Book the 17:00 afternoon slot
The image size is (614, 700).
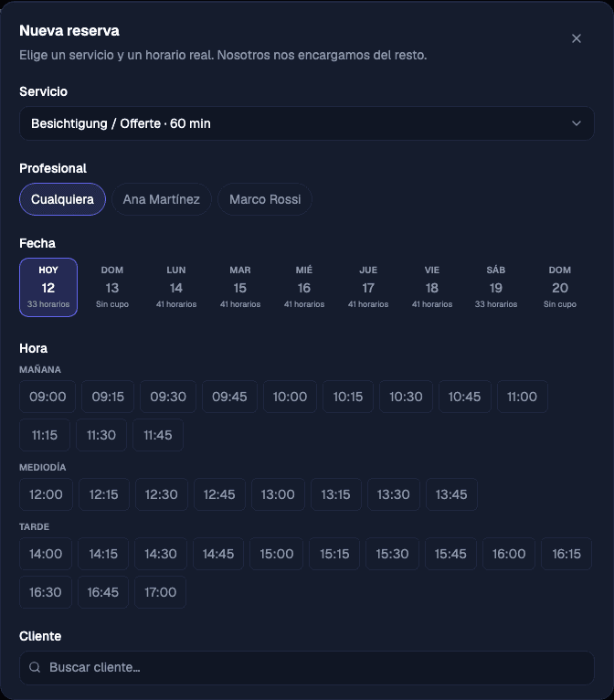coord(160,592)
